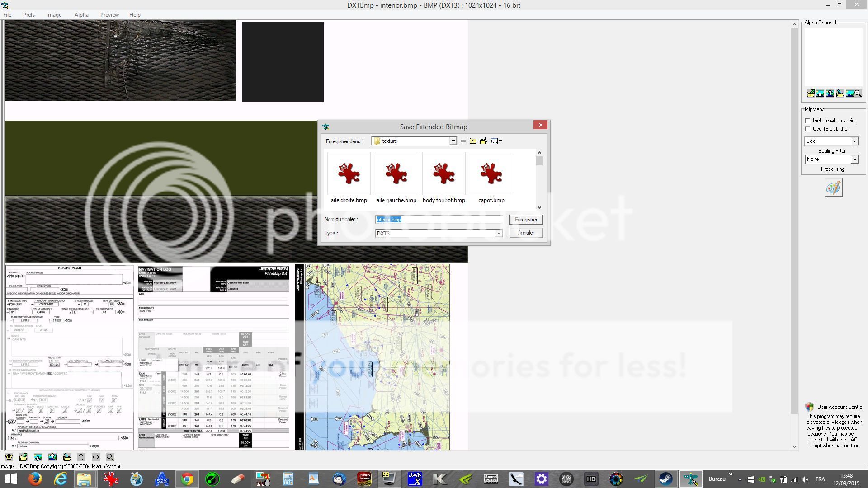The height and width of the screenshot is (488, 868).
Task: Click main image vertical scrollbar down arrow
Action: pyautogui.click(x=794, y=447)
